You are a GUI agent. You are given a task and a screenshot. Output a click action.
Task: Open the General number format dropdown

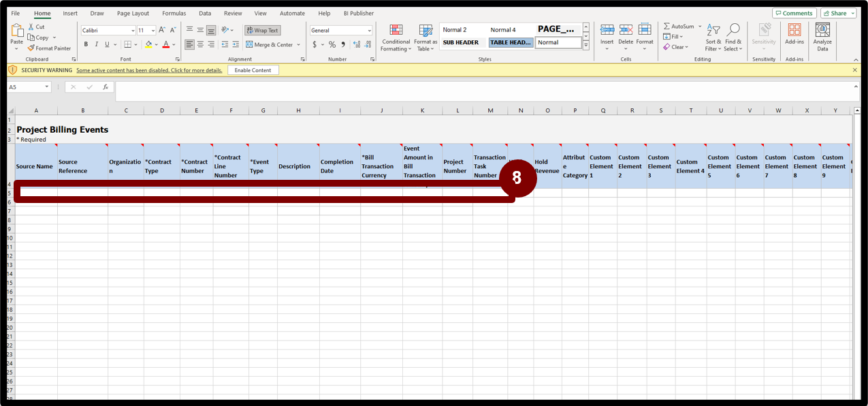369,31
